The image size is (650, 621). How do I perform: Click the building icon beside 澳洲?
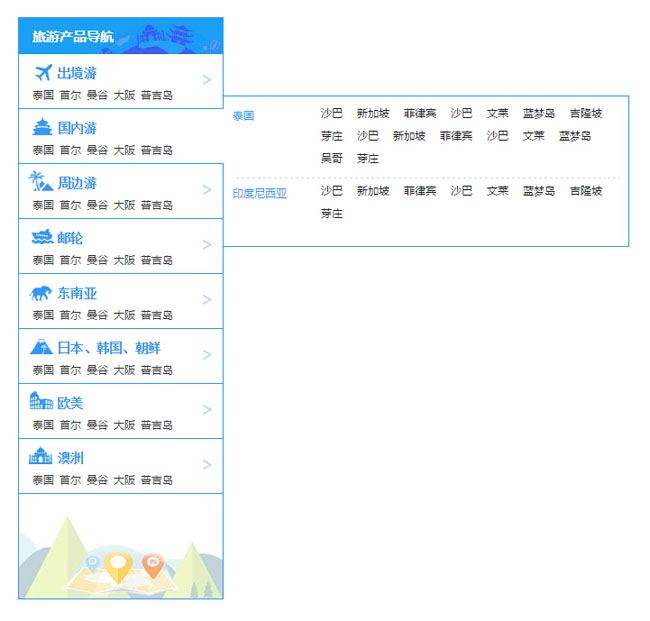tap(41, 457)
